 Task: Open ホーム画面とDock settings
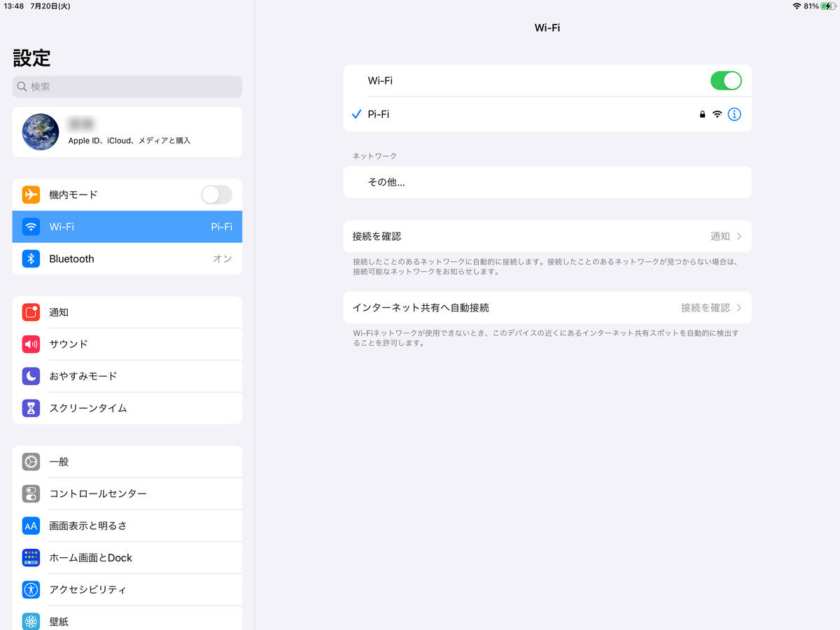point(127,558)
